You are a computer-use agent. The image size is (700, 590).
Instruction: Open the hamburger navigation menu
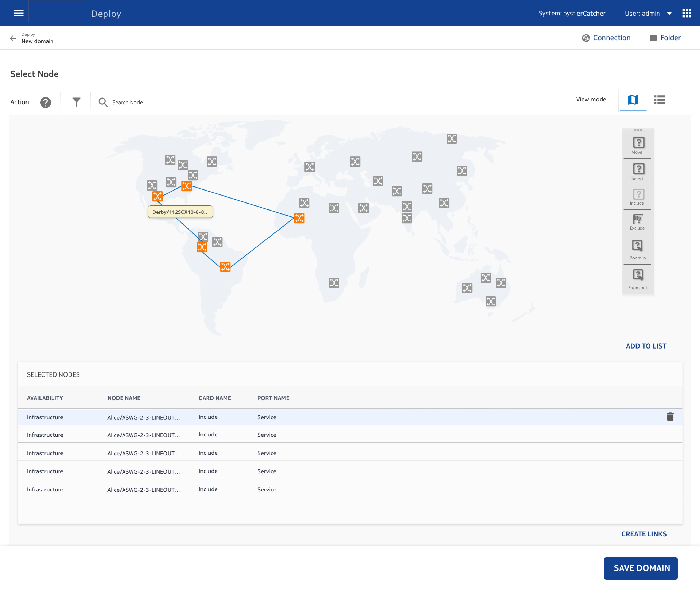coord(18,13)
